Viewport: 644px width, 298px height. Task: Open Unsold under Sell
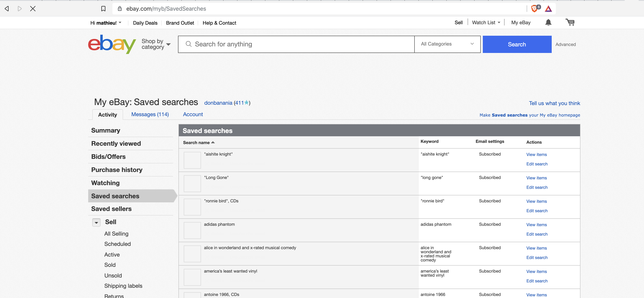coord(113,275)
